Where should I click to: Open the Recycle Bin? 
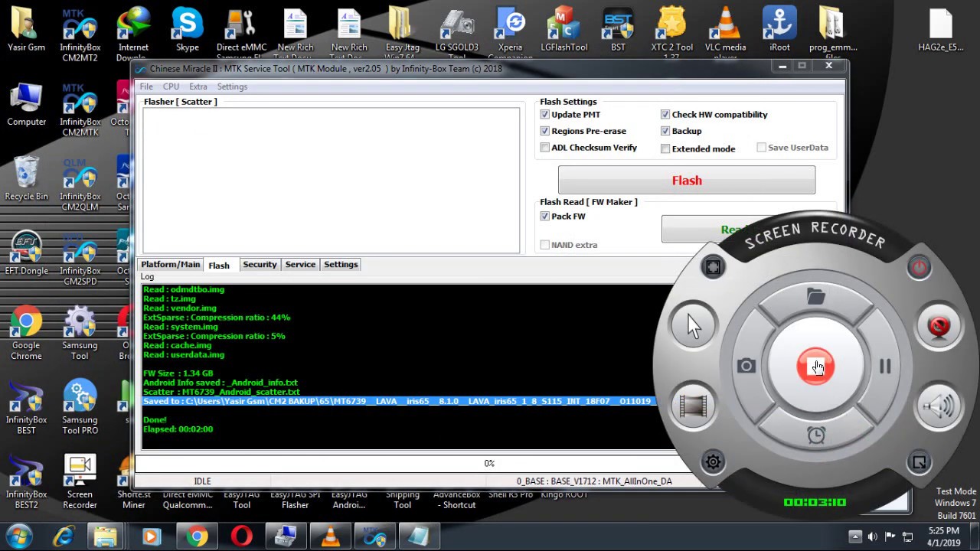26,179
